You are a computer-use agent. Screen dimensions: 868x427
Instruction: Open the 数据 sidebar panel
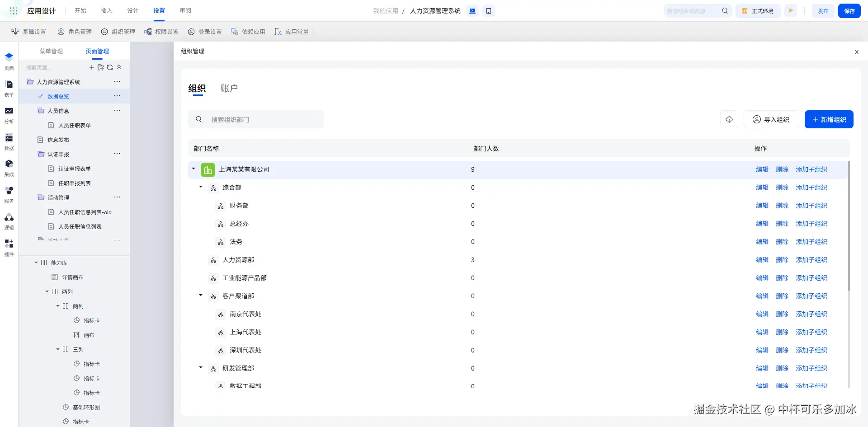tap(9, 142)
